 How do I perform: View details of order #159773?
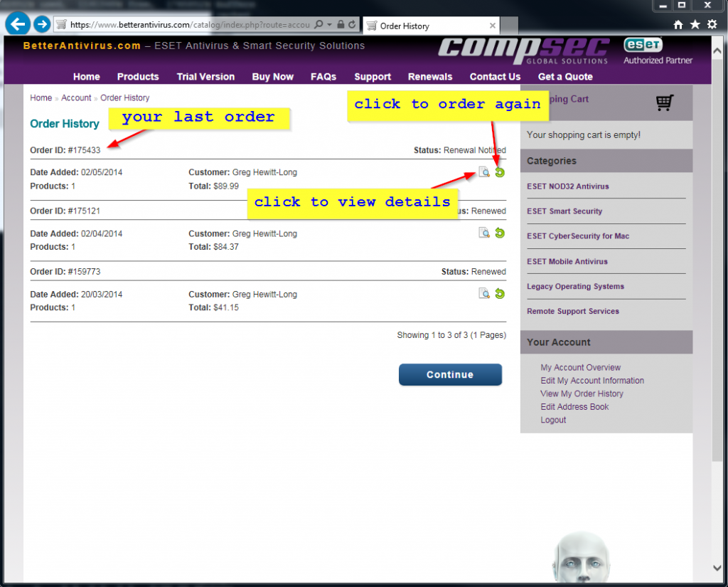(x=484, y=294)
